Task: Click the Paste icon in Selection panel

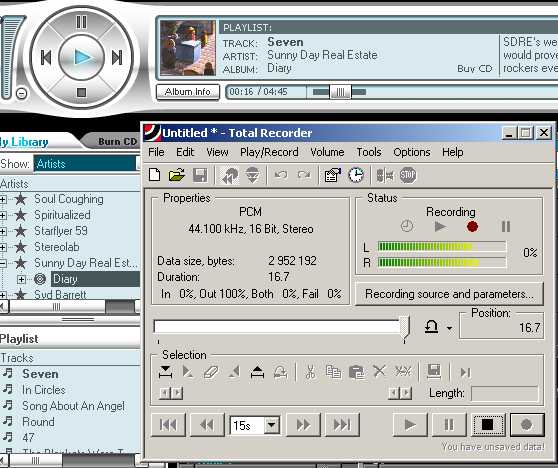Action: point(356,372)
